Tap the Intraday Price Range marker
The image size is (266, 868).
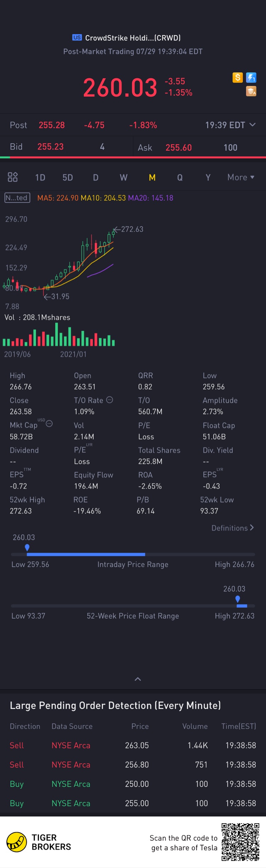coord(27,548)
